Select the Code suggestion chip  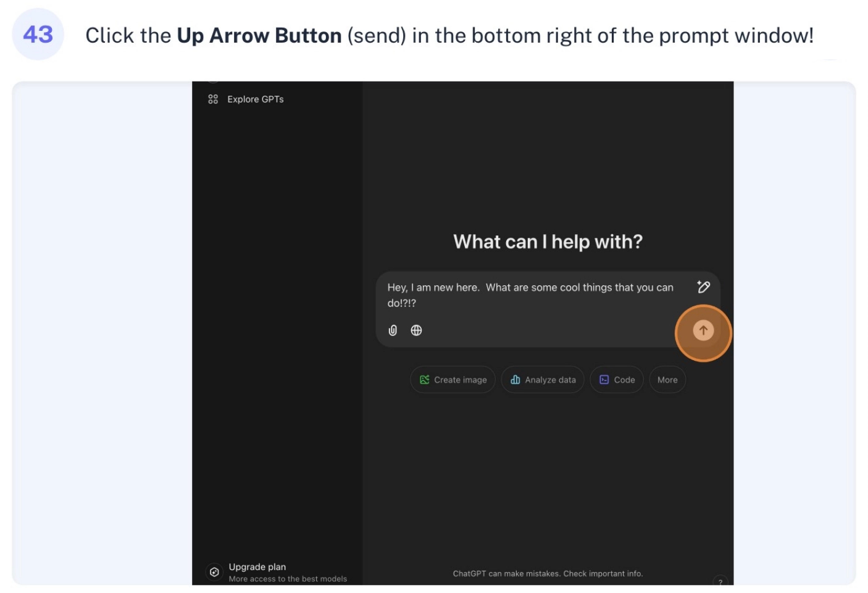(x=617, y=380)
